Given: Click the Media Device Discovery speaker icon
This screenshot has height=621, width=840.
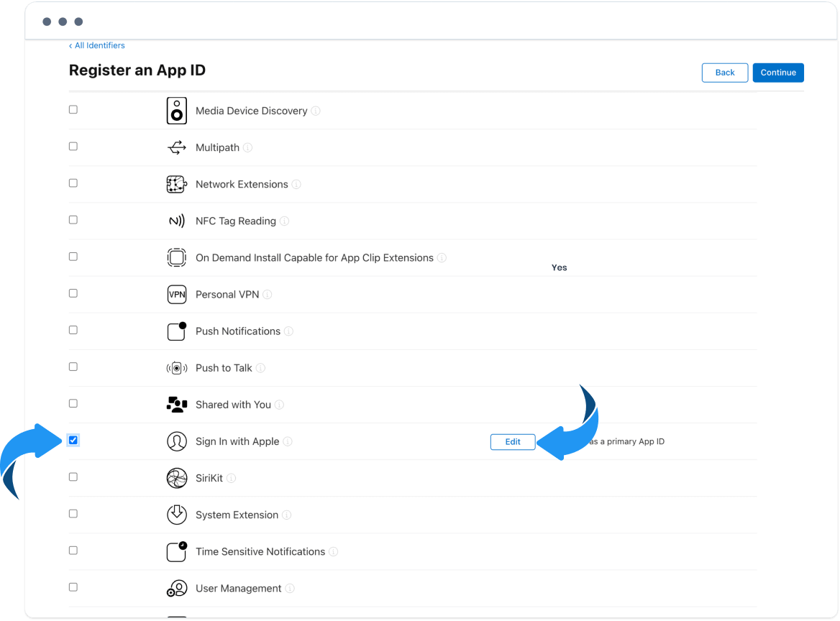Looking at the screenshot, I should [176, 111].
